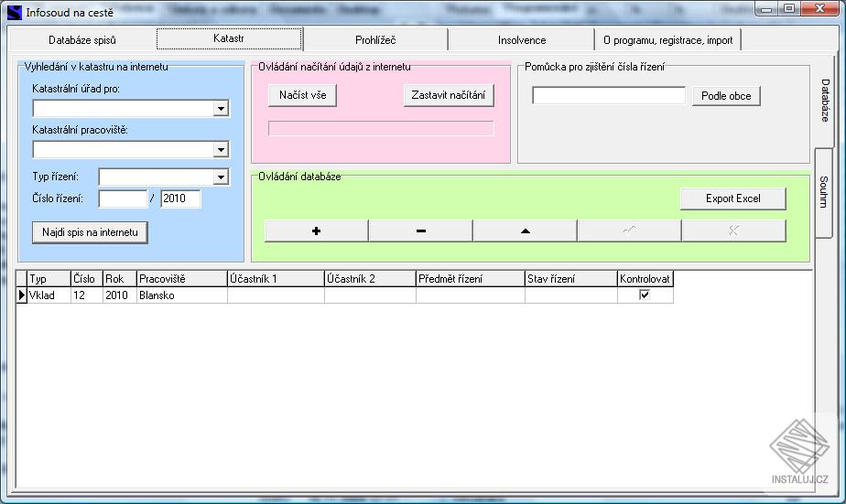The height and width of the screenshot is (504, 846).
Task: Click the Podle obce button
Action: point(726,96)
